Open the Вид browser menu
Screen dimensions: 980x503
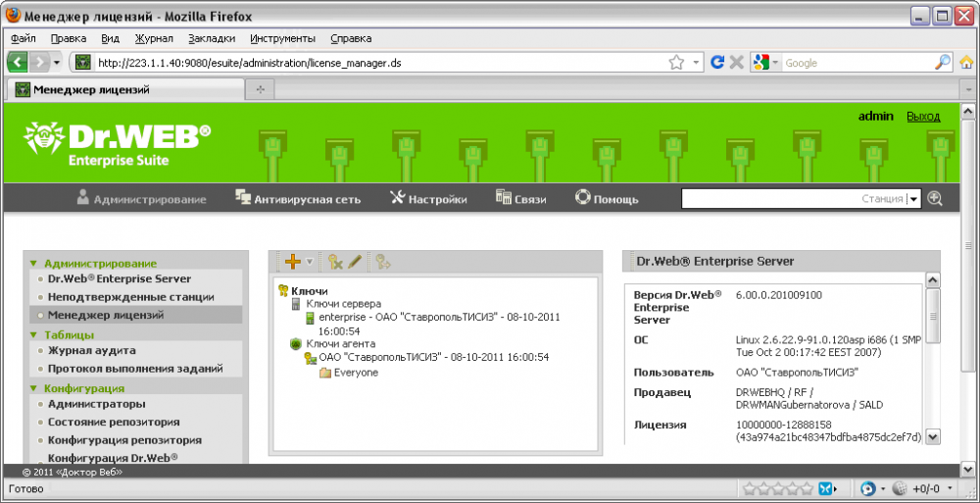[x=110, y=38]
